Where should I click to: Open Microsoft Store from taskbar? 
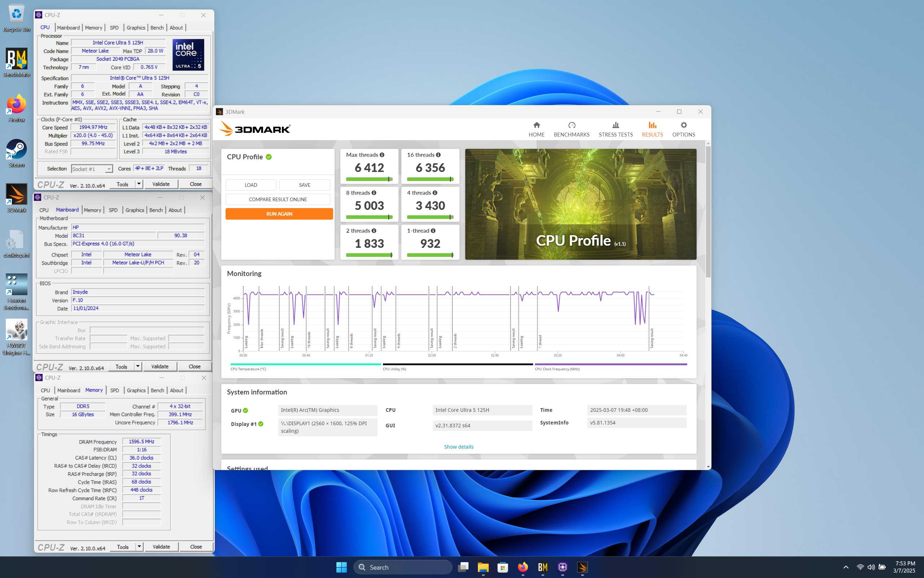(x=503, y=567)
